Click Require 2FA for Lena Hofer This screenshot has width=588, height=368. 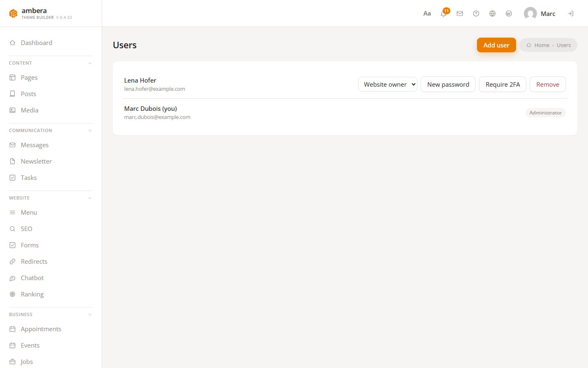pyautogui.click(x=503, y=84)
